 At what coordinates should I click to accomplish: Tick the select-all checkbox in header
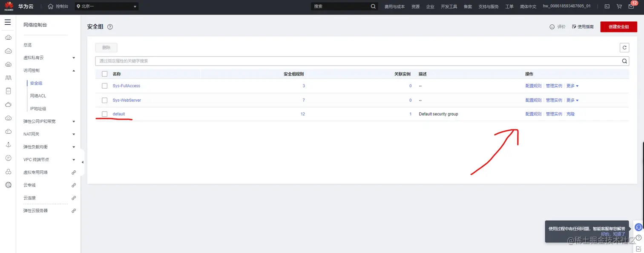coord(105,74)
